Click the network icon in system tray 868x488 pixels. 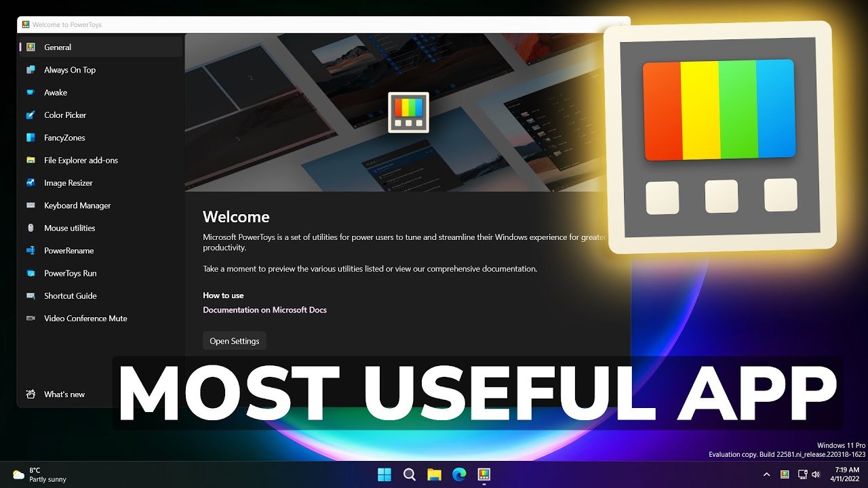[803, 474]
